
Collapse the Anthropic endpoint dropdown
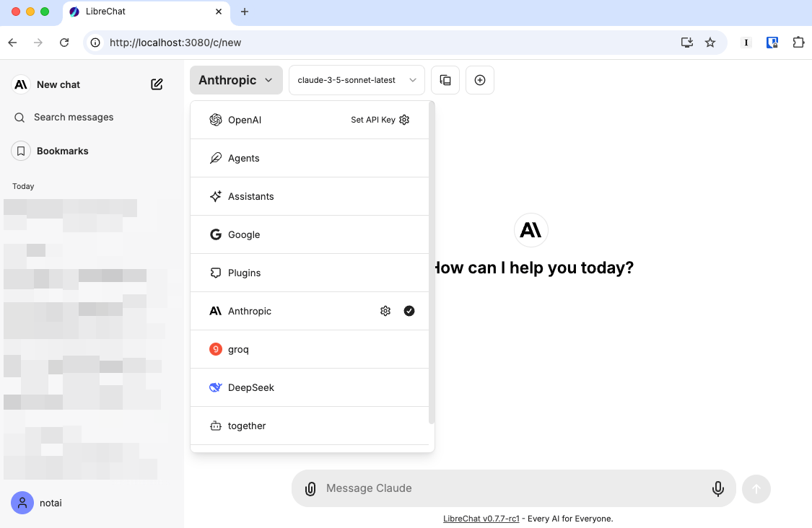[236, 80]
